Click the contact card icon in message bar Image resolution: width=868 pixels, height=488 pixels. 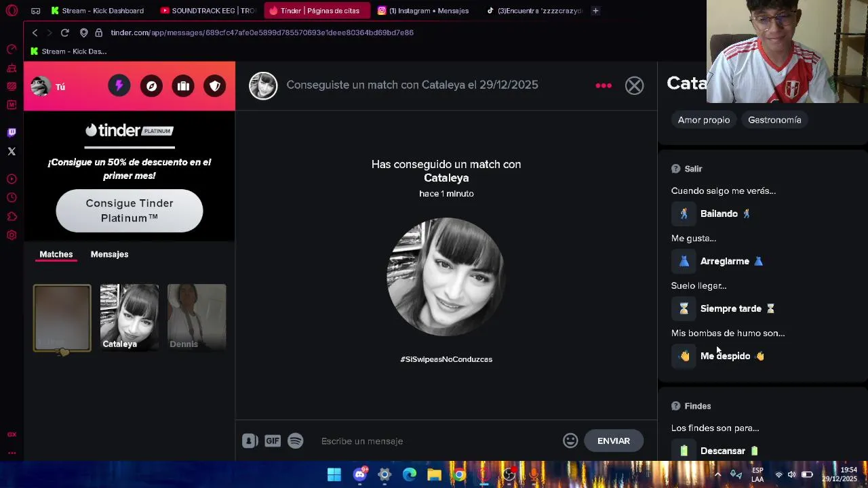(x=250, y=441)
